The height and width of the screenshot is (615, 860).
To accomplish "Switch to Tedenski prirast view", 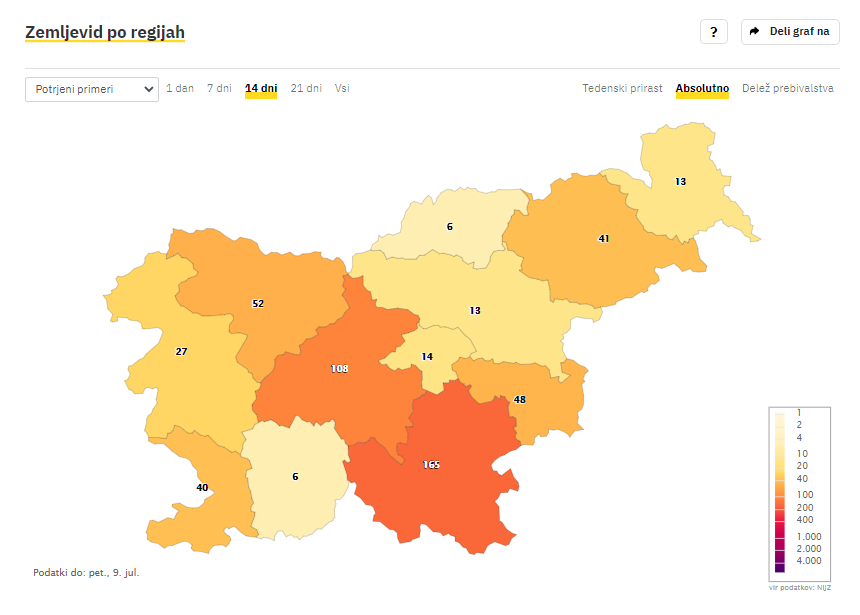I will pyautogui.click(x=622, y=88).
